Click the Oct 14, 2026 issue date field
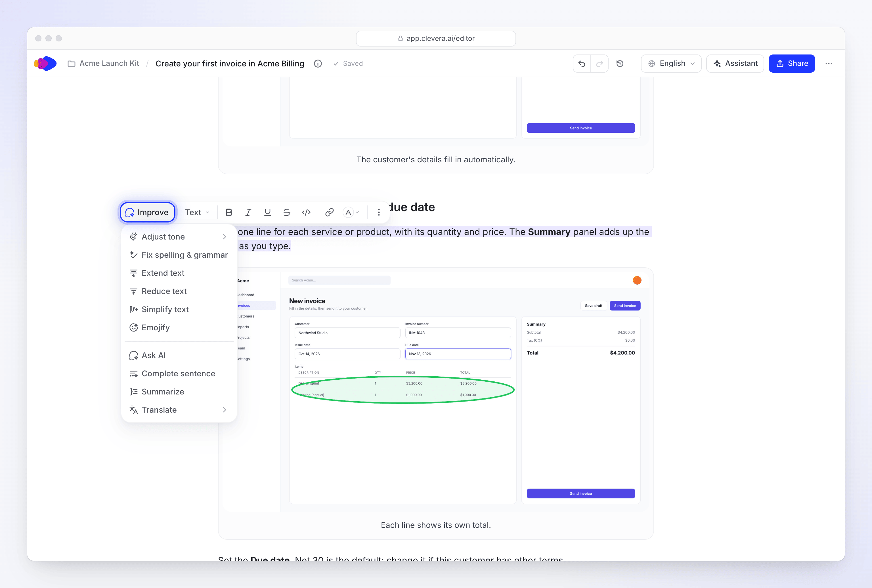 pyautogui.click(x=347, y=354)
